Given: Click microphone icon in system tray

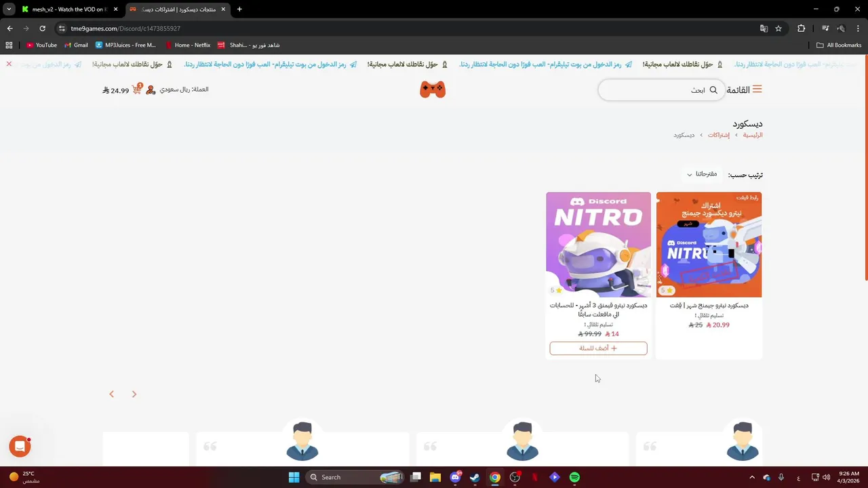Looking at the screenshot, I should [781, 477].
